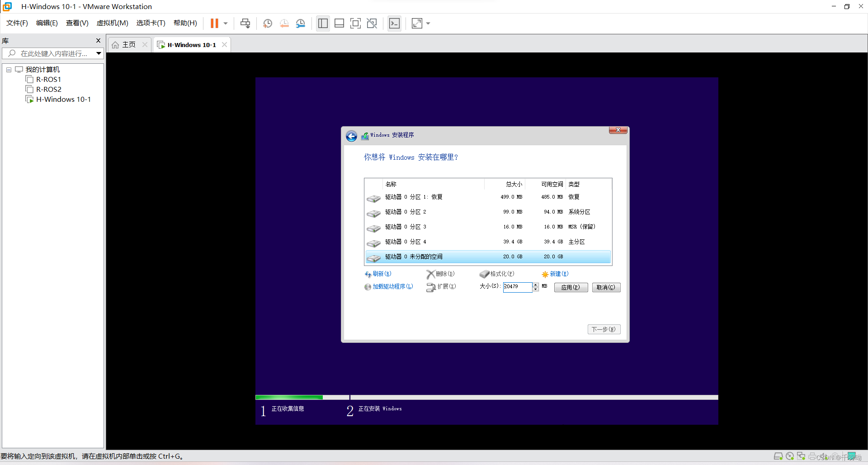Image resolution: width=868 pixels, height=465 pixels.
Task: Click the 加载驱动程序(L) link
Action: tap(389, 287)
